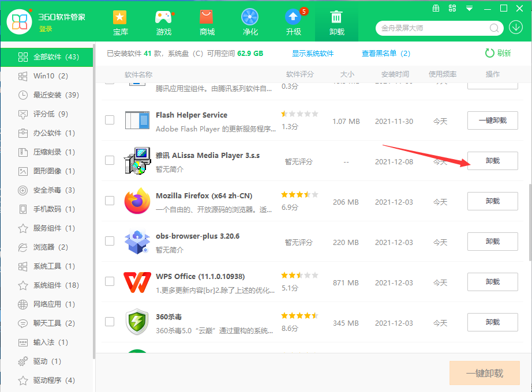Image resolution: width=532 pixels, height=392 pixels.
Task: Check the 雅讯 ALissa Media Player checkbox
Action: click(110, 160)
